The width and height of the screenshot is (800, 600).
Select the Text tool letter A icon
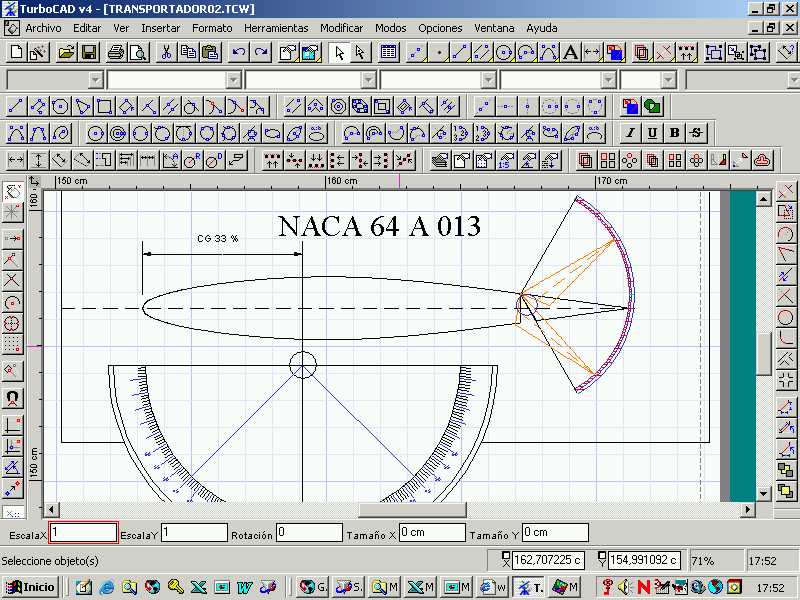[x=570, y=52]
